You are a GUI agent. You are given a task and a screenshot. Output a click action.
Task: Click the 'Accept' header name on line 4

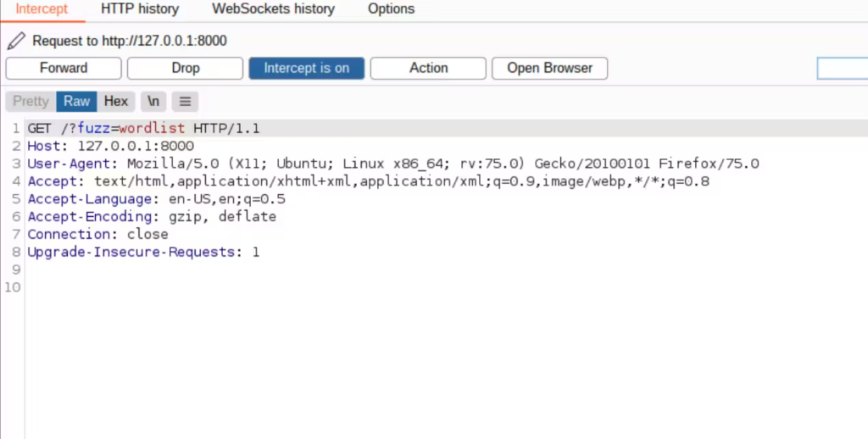[53, 181]
